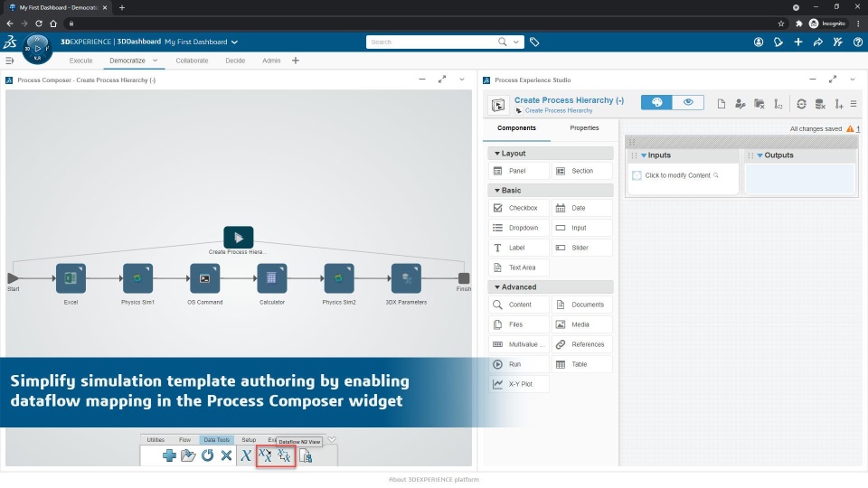Add the Slider component
The width and height of the screenshot is (868, 488).
pos(581,248)
